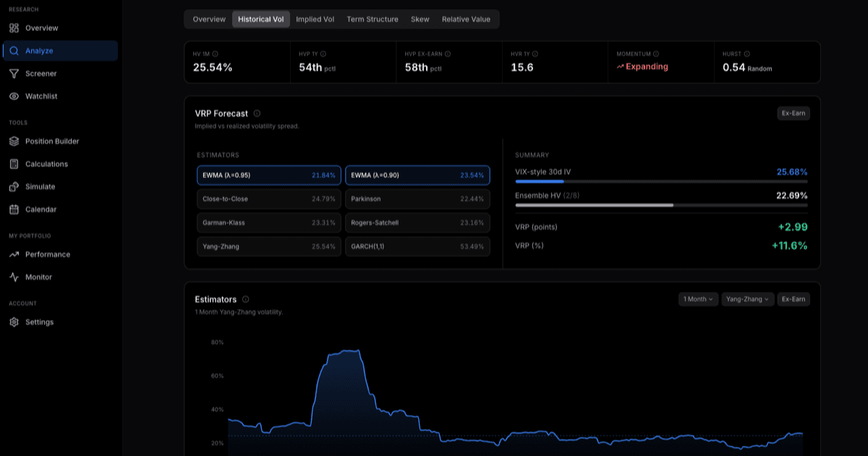Select the Overview grid icon in sidebar
This screenshot has width=868, height=456.
tap(14, 28)
